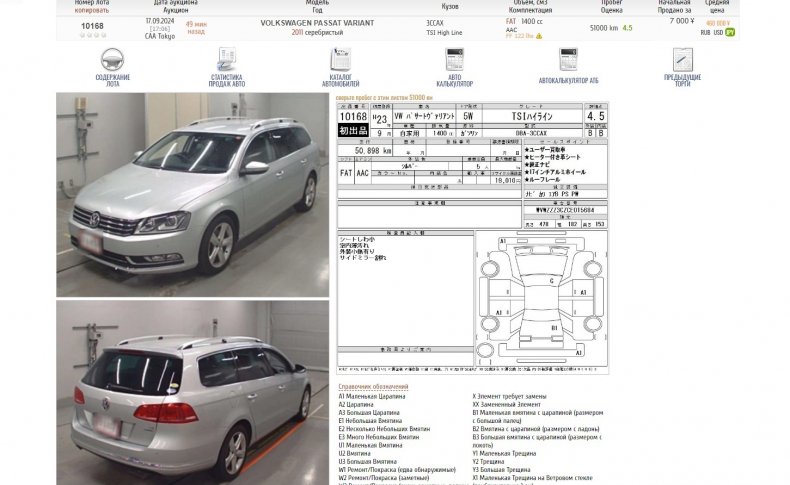Open the Предыдущие торги document icon
The width and height of the screenshot is (790, 485).
pyautogui.click(x=683, y=59)
